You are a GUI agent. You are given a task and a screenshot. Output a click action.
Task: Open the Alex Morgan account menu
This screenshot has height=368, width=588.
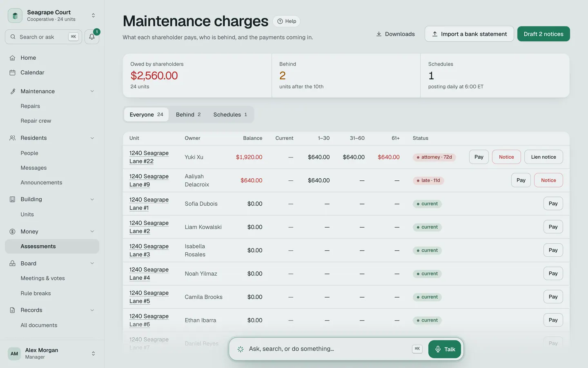(52, 353)
